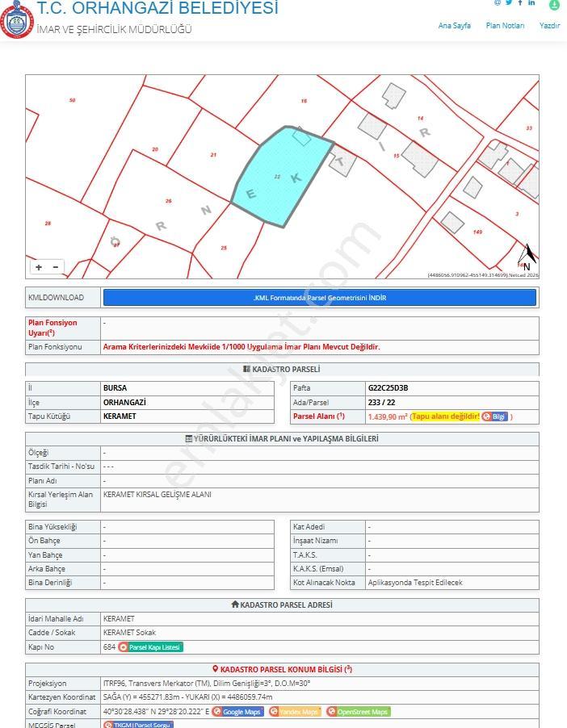Open the Facebook social icon
This screenshot has width=567, height=728.
(520, 2)
